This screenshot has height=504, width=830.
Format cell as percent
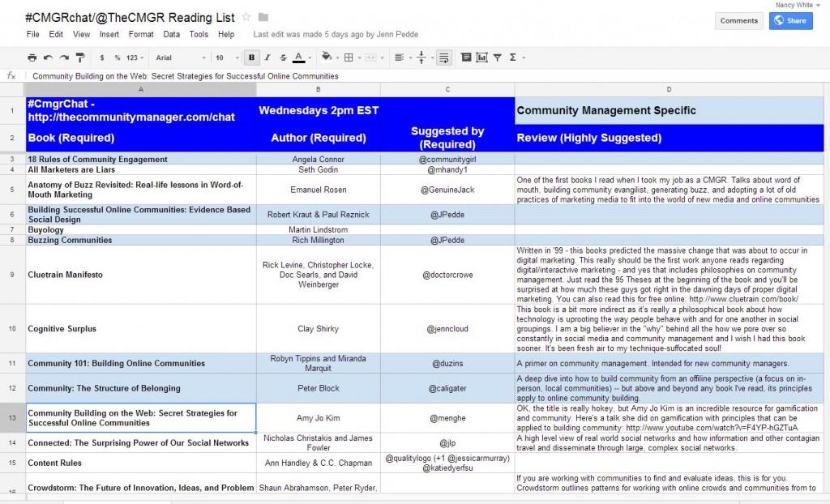point(117,58)
